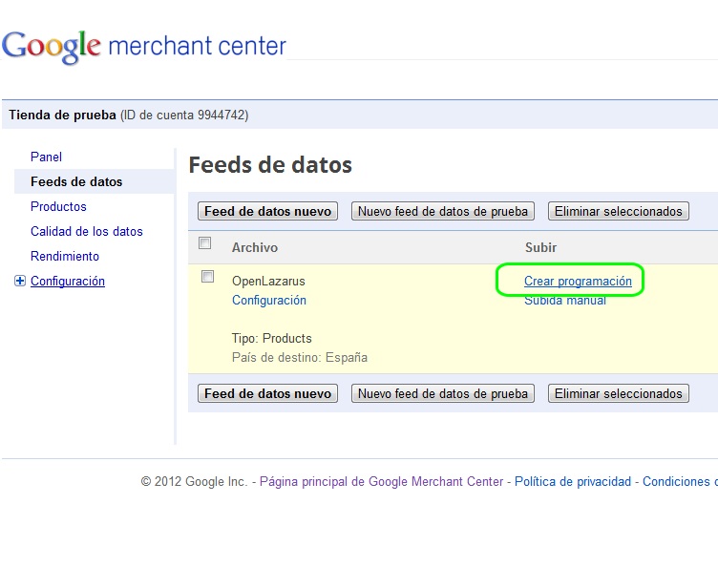
Task: Click the bottom Nuevo feed de datos de prueba button
Action: 443,393
